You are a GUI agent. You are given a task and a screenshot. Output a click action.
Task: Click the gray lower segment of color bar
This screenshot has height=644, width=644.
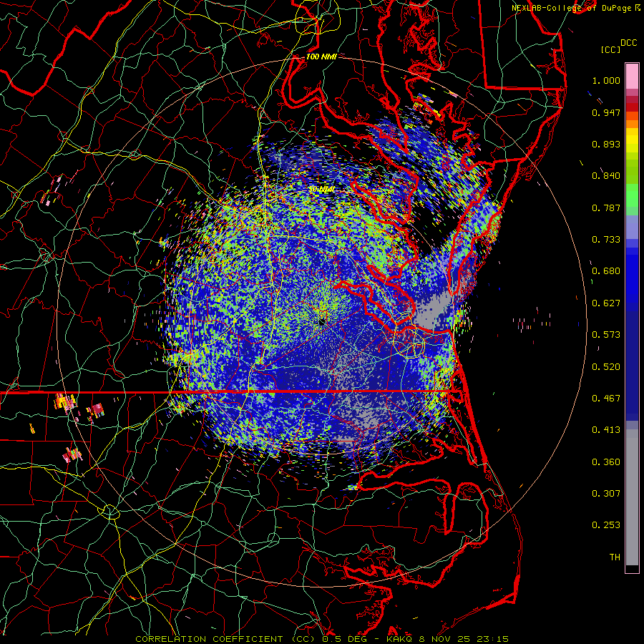pyautogui.click(x=632, y=497)
